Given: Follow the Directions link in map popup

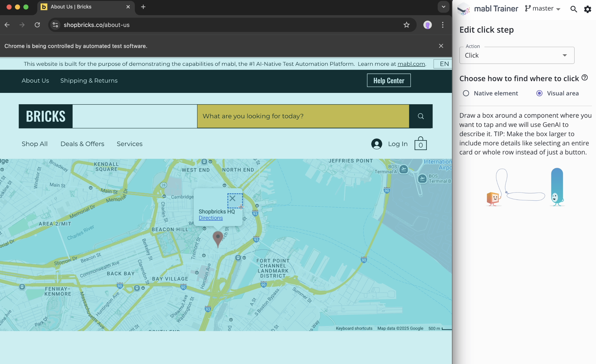Looking at the screenshot, I should [211, 218].
